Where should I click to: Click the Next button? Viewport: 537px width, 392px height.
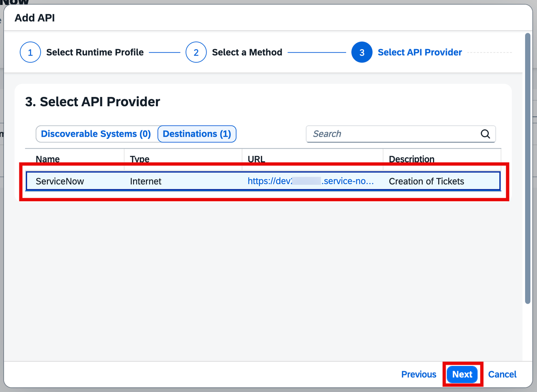click(x=462, y=374)
